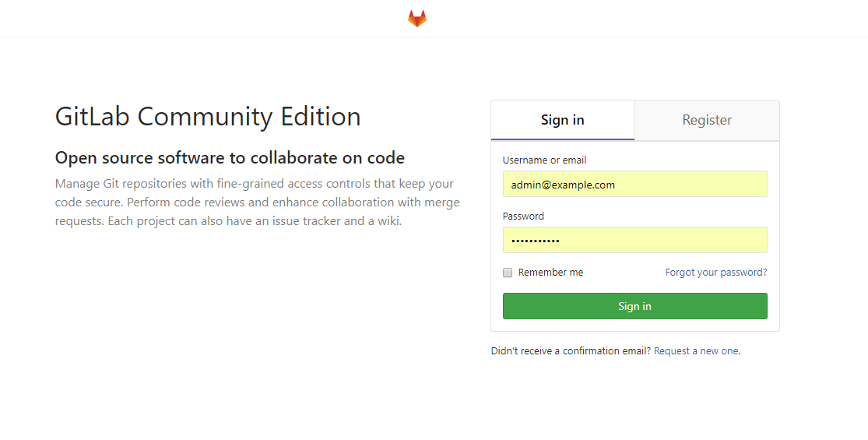Focus the Username or email input

click(x=634, y=185)
